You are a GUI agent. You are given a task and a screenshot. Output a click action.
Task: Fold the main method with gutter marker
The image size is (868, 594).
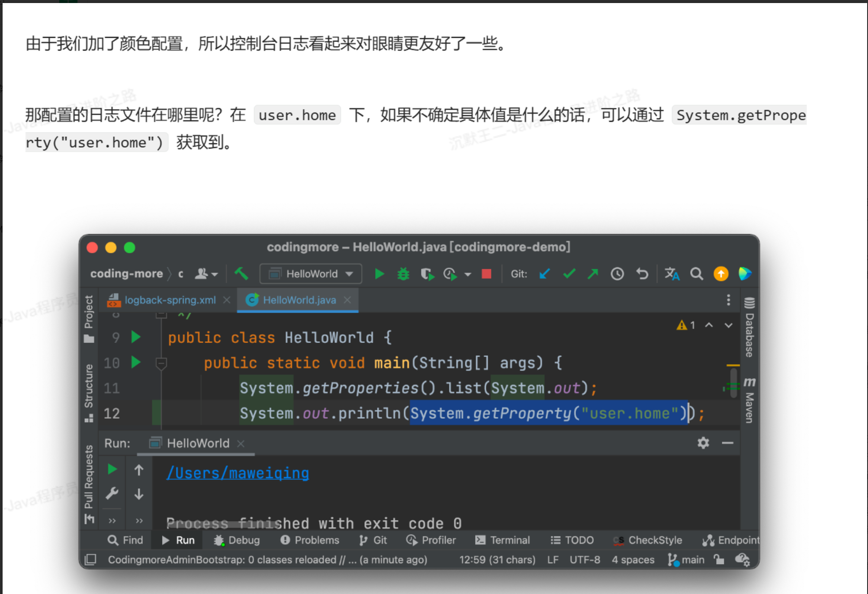tap(161, 363)
